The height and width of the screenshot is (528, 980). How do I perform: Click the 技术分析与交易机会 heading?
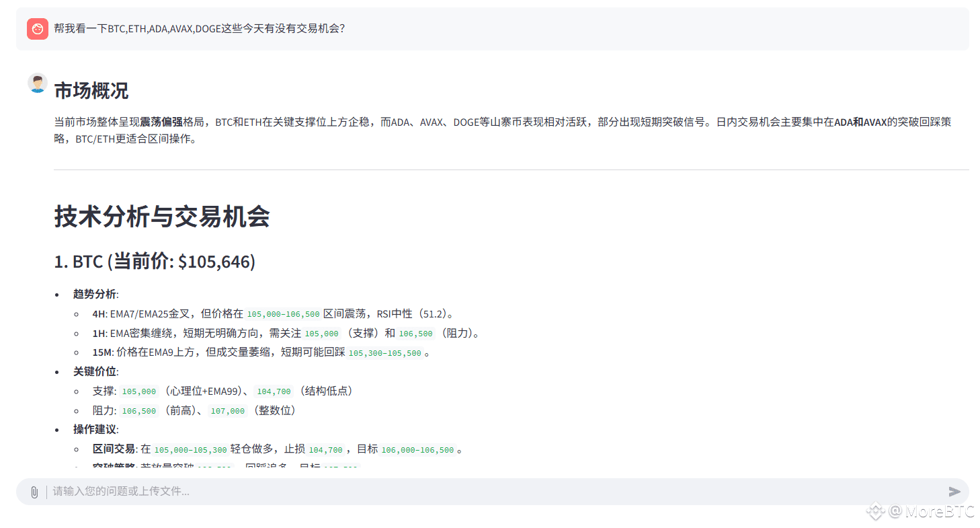[162, 217]
